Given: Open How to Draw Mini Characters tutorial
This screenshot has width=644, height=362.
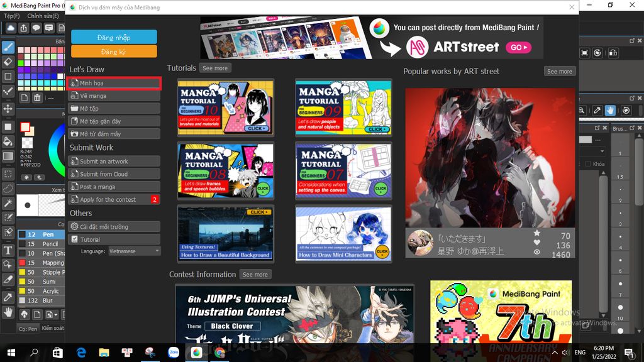Looking at the screenshot, I should (343, 234).
